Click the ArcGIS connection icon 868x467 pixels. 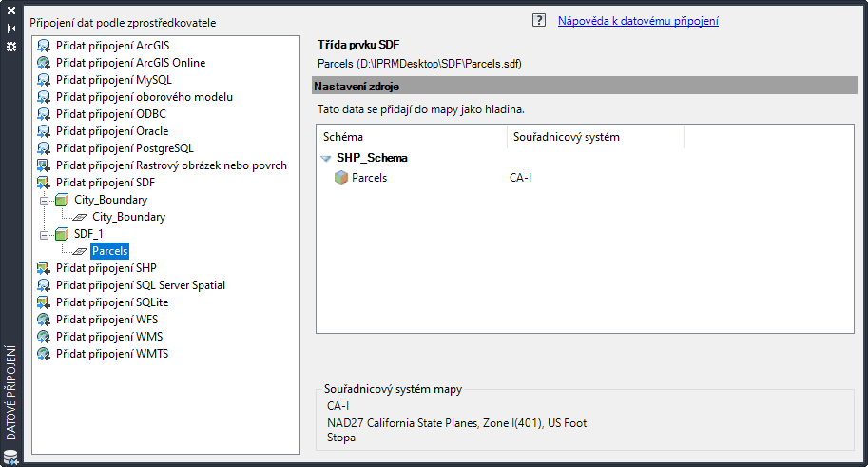43,46
